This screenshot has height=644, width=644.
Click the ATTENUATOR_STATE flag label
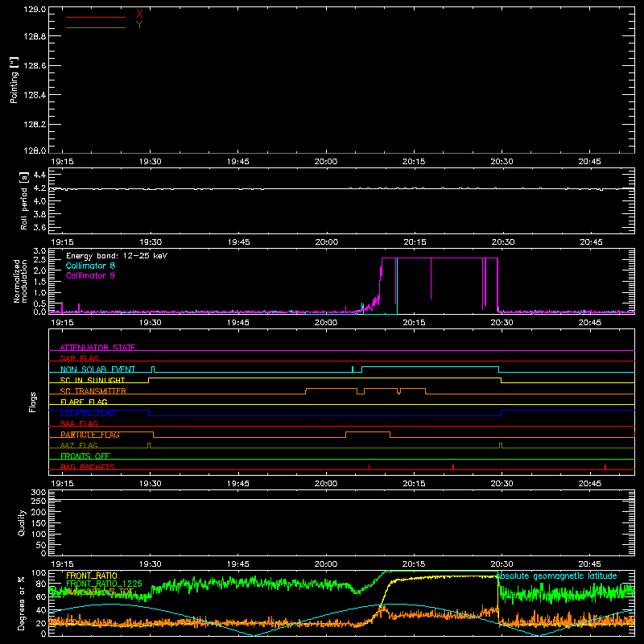point(97,348)
